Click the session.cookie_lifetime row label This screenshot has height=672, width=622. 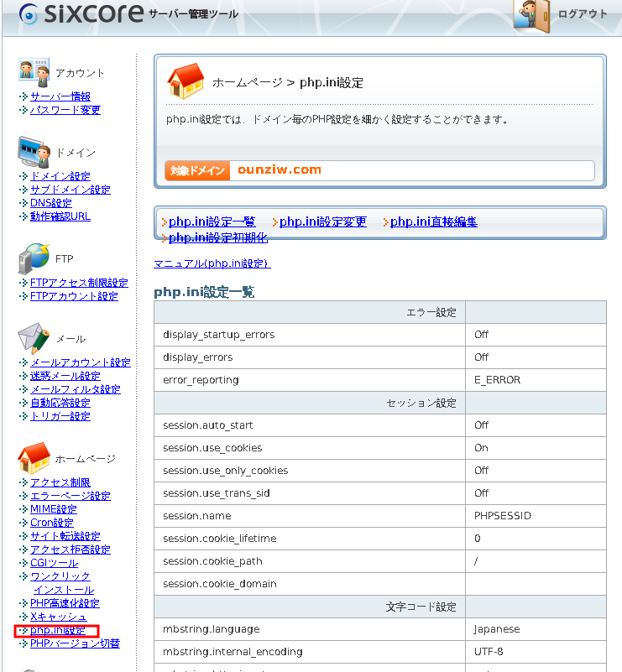[219, 539]
